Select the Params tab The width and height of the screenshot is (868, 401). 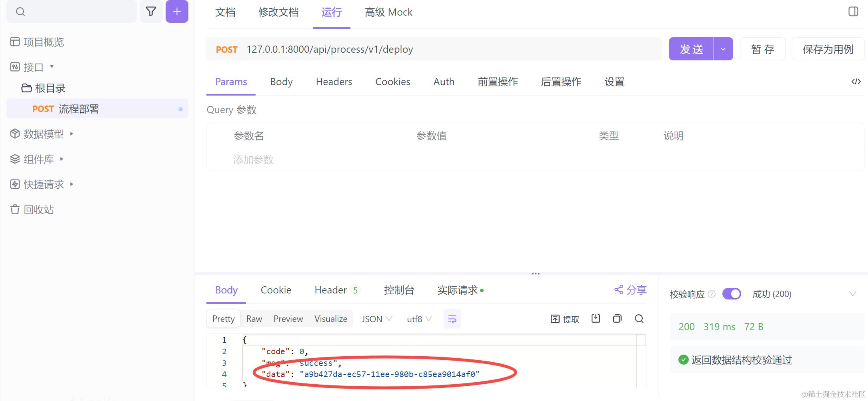click(x=231, y=82)
